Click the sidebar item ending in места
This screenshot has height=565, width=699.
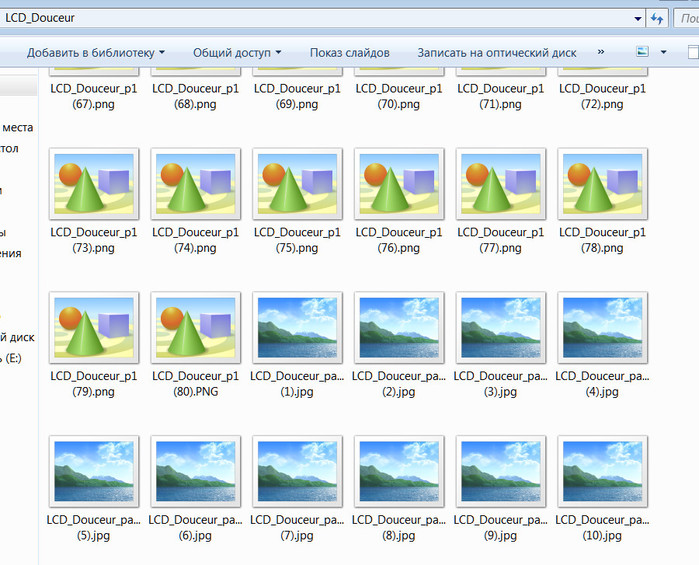[17, 128]
